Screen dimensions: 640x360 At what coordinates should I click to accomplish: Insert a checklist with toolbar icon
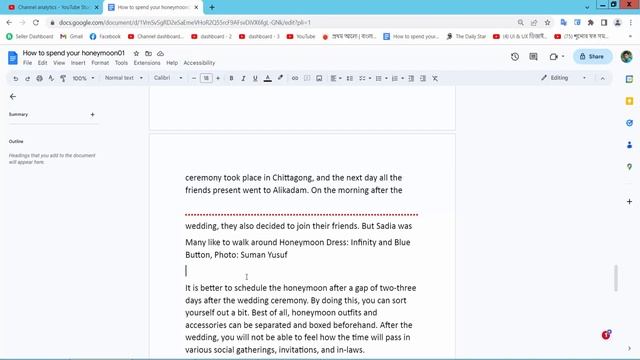[x=362, y=78]
